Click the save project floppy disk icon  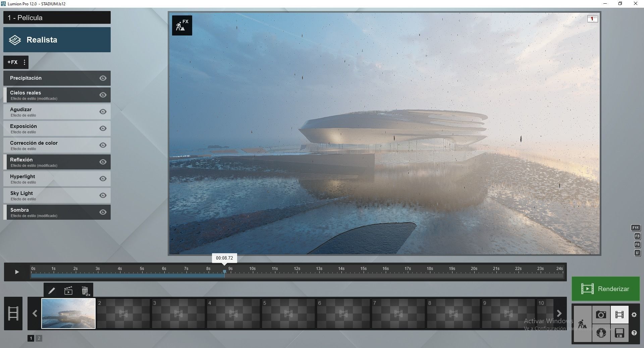click(620, 333)
